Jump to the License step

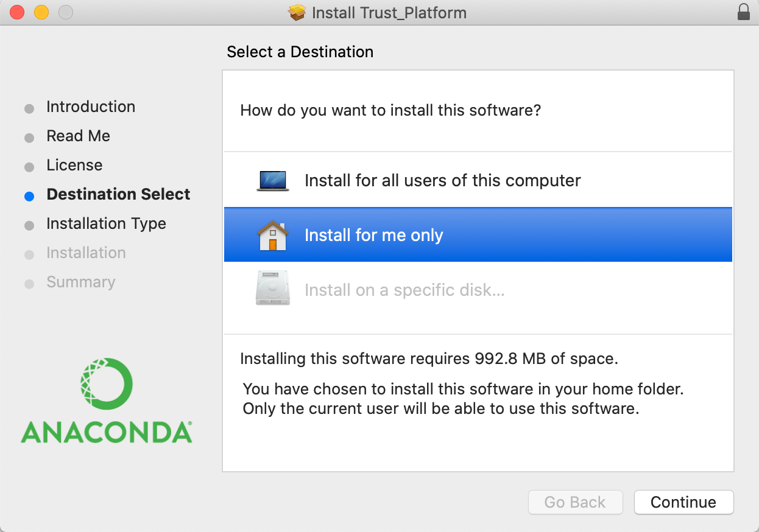click(74, 165)
